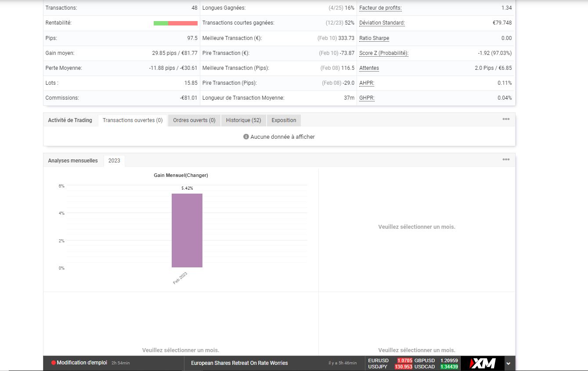Image resolution: width=588 pixels, height=371 pixels.
Task: Click the Longues Gagnées value (4/25) 16%
Action: pyautogui.click(x=341, y=8)
